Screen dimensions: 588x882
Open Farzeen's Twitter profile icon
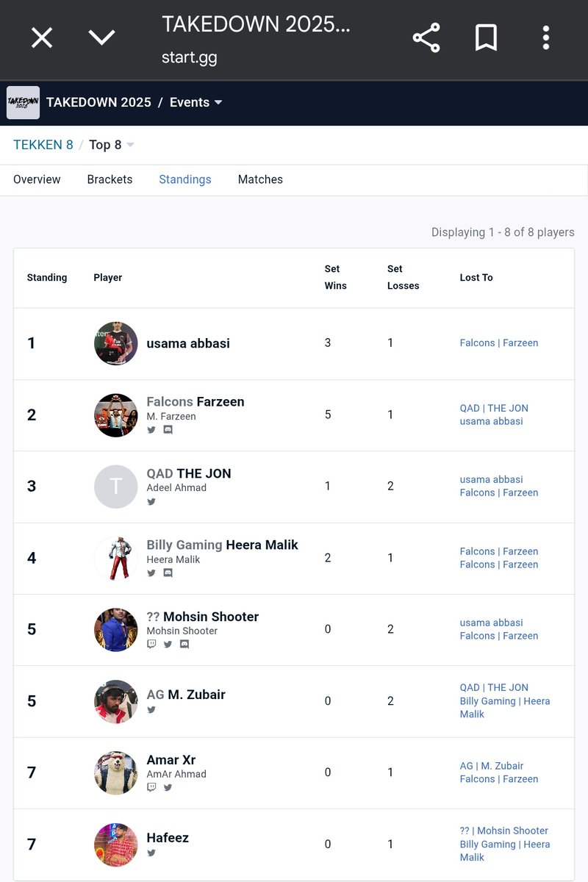pos(151,430)
